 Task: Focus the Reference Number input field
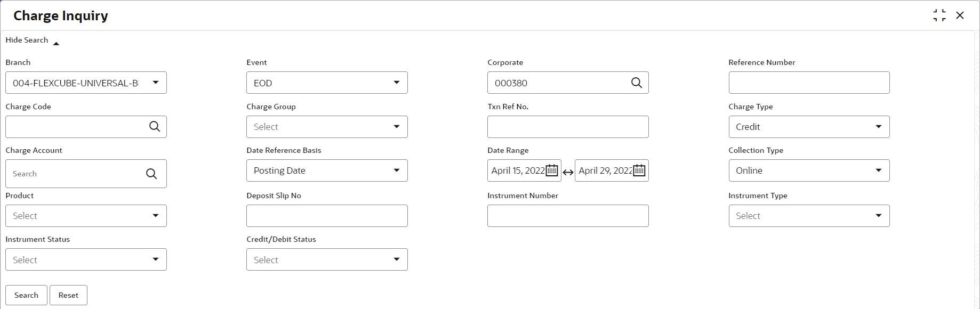pyautogui.click(x=808, y=83)
